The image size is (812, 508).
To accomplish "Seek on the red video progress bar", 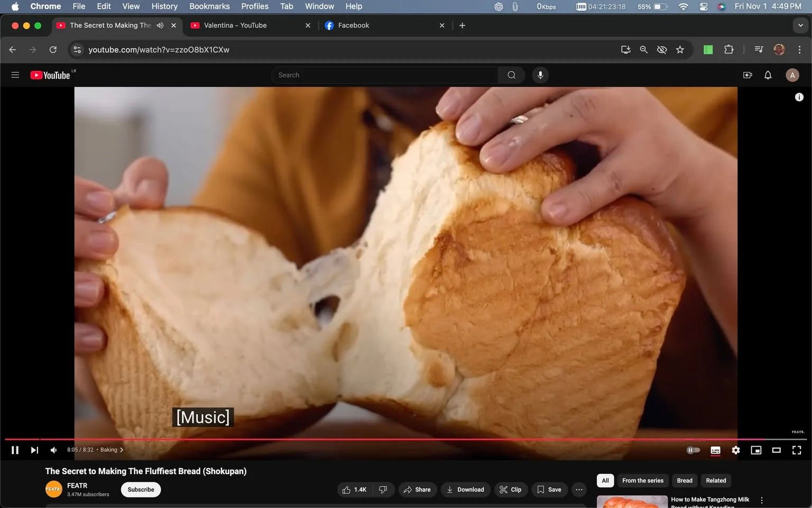I will [x=406, y=439].
